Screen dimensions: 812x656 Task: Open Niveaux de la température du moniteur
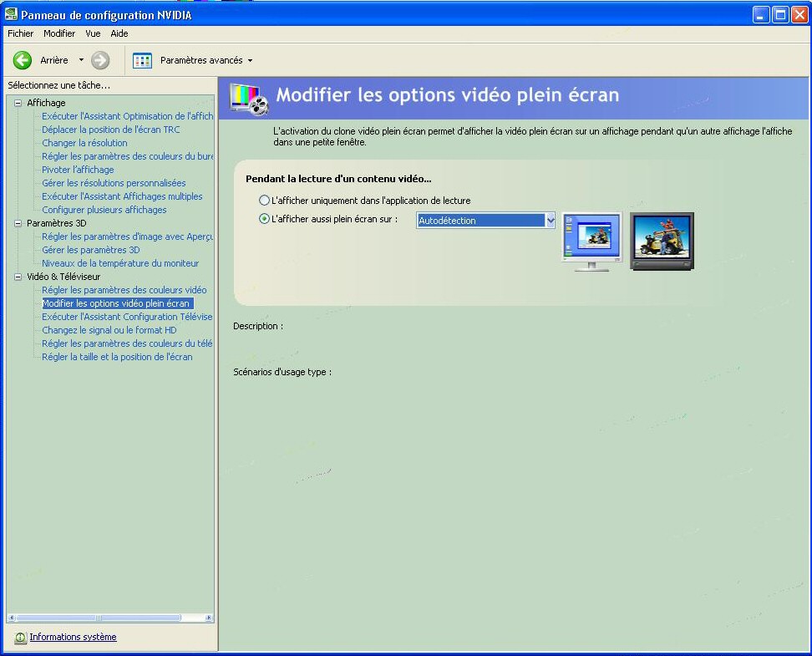click(120, 263)
